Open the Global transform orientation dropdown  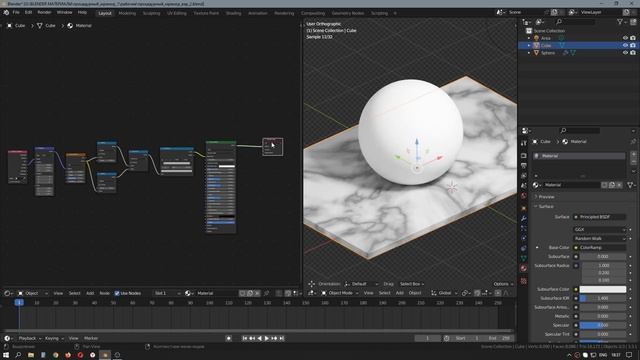tap(444, 293)
